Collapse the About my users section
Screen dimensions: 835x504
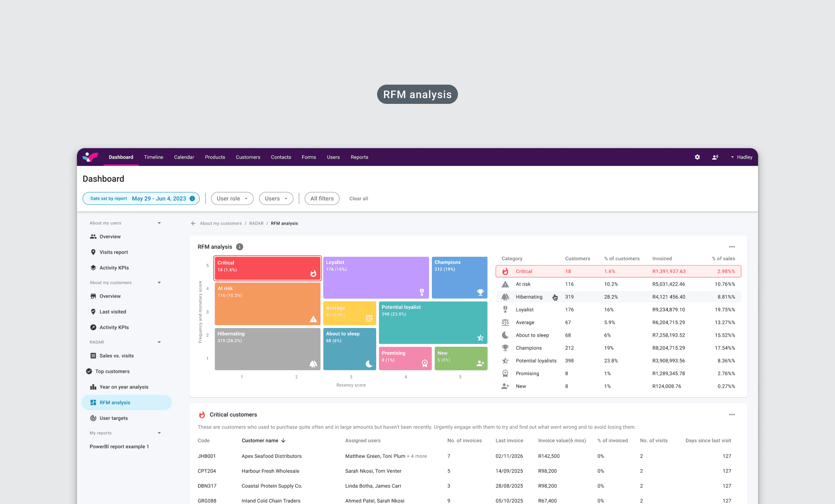[x=159, y=223]
